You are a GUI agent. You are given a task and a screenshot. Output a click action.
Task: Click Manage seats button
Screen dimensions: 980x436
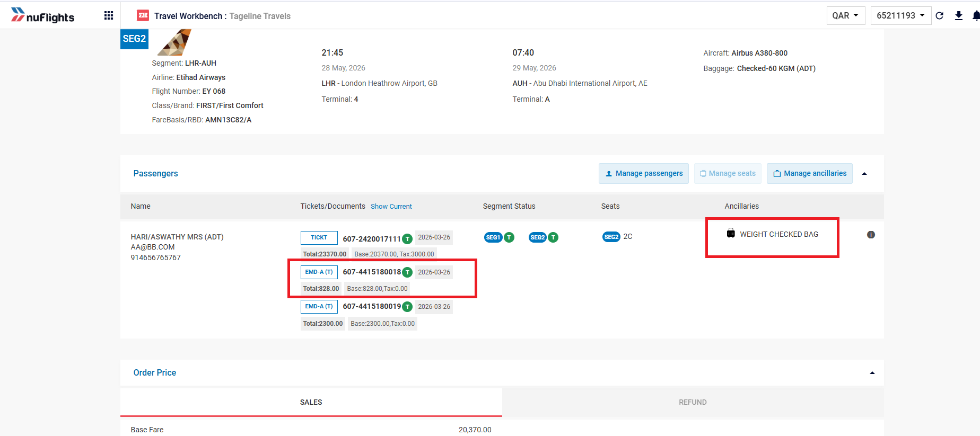(728, 173)
